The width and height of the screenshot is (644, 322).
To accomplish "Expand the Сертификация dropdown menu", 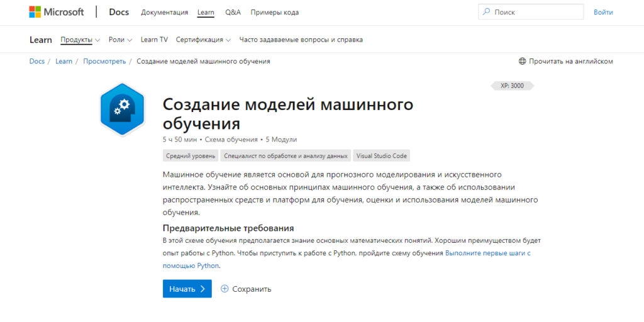I will point(203,40).
